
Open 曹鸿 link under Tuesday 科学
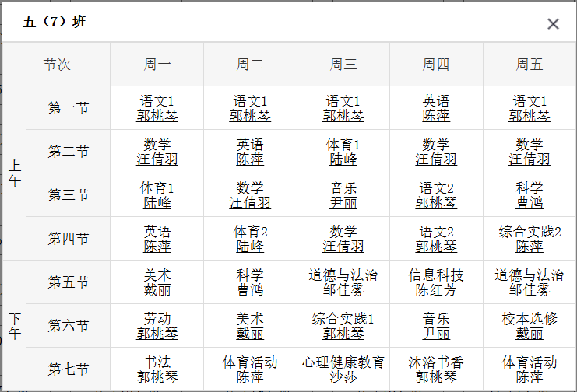point(250,290)
